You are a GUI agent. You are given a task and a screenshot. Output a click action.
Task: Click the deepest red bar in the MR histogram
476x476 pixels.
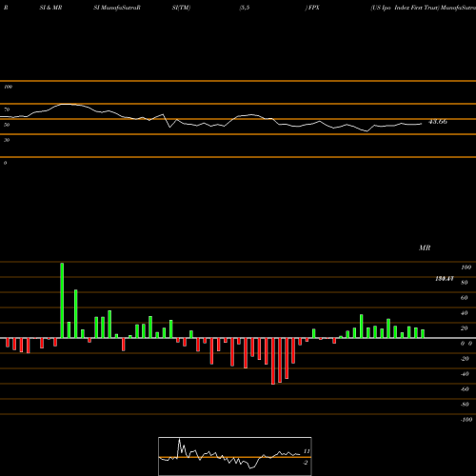[273, 361]
